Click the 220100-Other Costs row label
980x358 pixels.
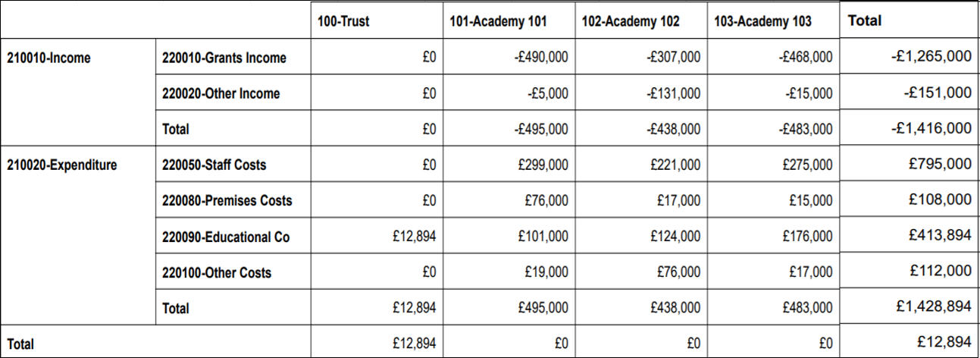(217, 273)
